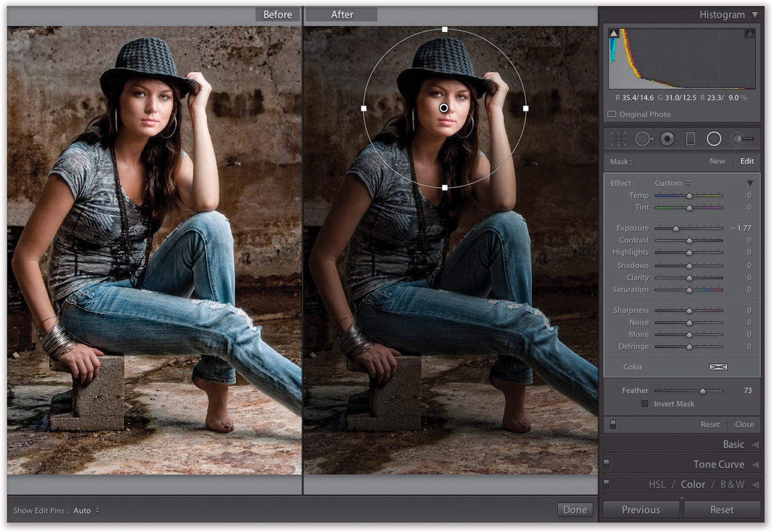Click the Highlights slider handle
This screenshot has height=532, width=773.
[689, 252]
